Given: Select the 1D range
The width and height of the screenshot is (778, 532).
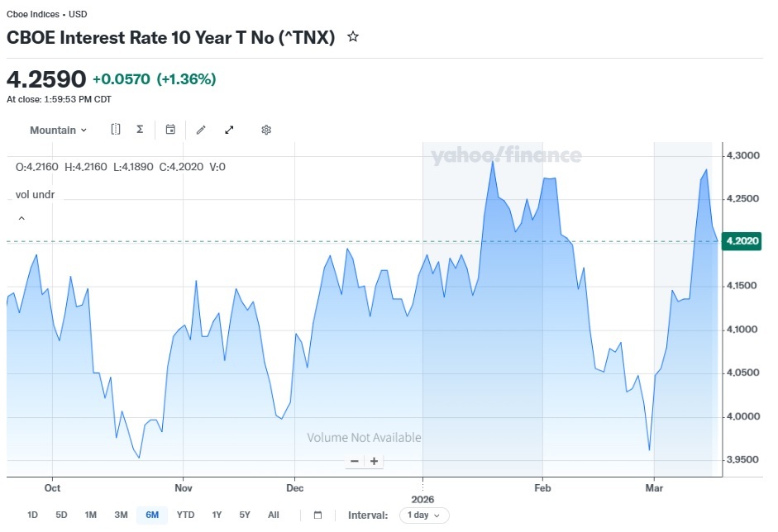Looking at the screenshot, I should pyautogui.click(x=32, y=515).
